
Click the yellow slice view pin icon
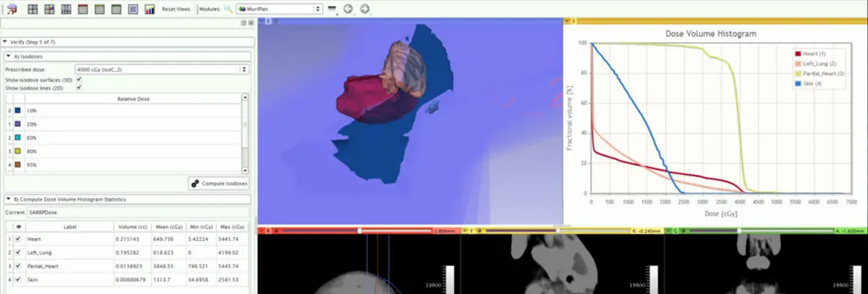465,230
